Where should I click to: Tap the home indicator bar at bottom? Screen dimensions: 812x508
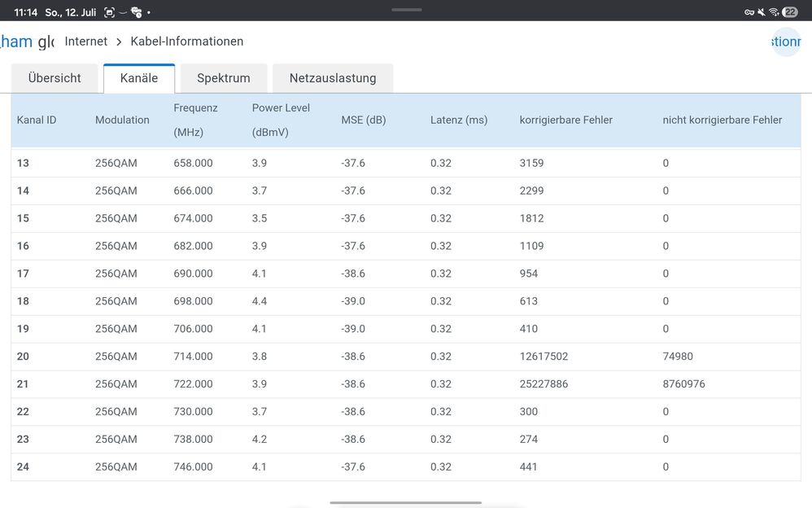405,502
